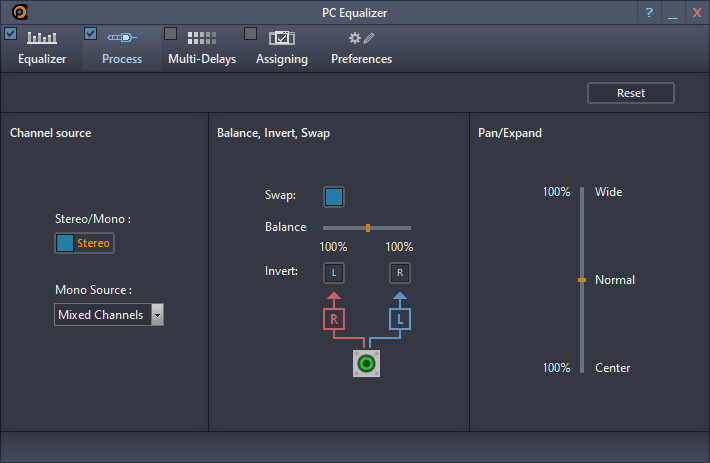
Task: Close the PC Equalizer window
Action: tap(697, 13)
